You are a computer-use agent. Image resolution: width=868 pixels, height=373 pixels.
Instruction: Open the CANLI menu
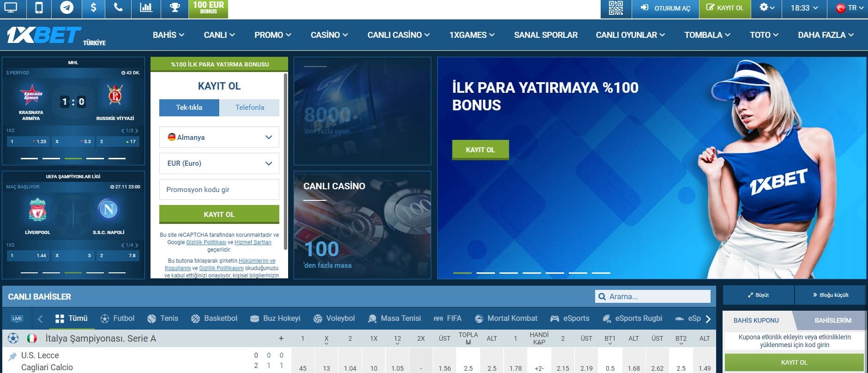click(219, 35)
